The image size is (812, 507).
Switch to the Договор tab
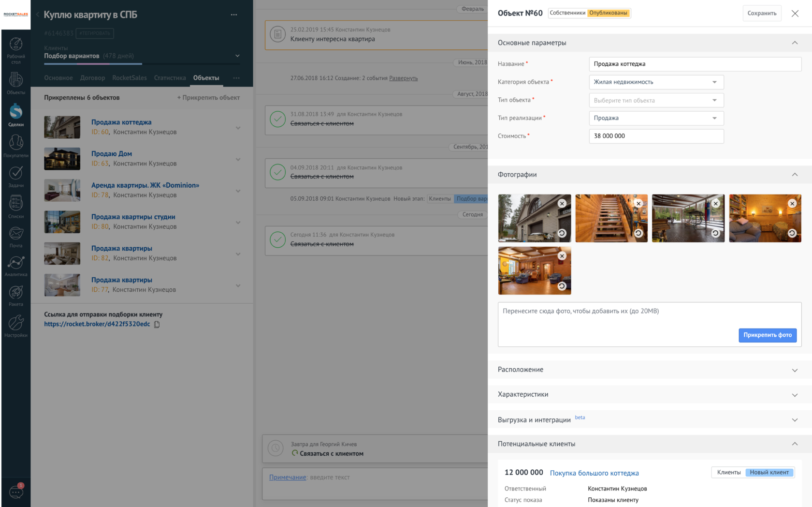pos(92,77)
